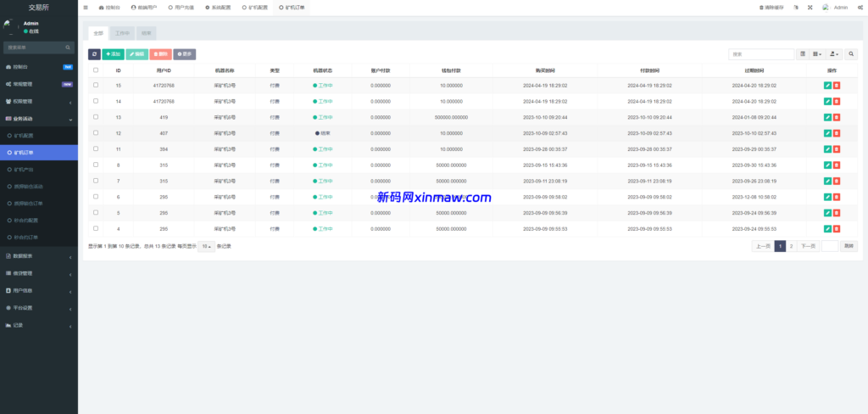The image size is (868, 414).
Task: Click the table search input field
Action: tap(761, 54)
